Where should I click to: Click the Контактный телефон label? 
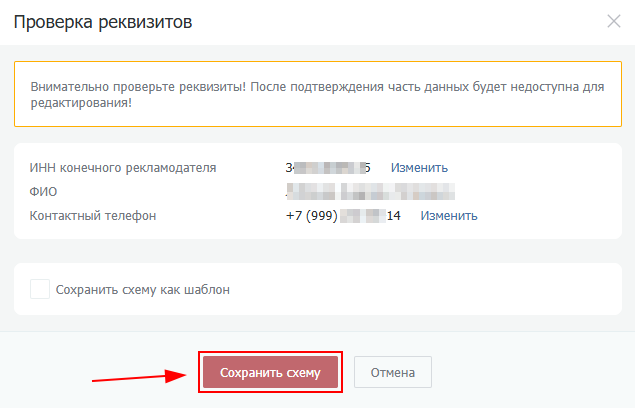point(93,215)
